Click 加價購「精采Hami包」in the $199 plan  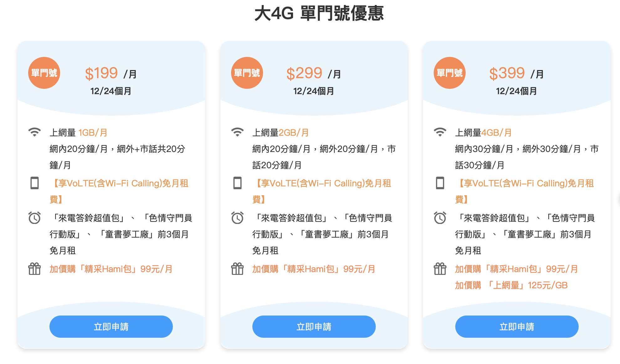111,269
